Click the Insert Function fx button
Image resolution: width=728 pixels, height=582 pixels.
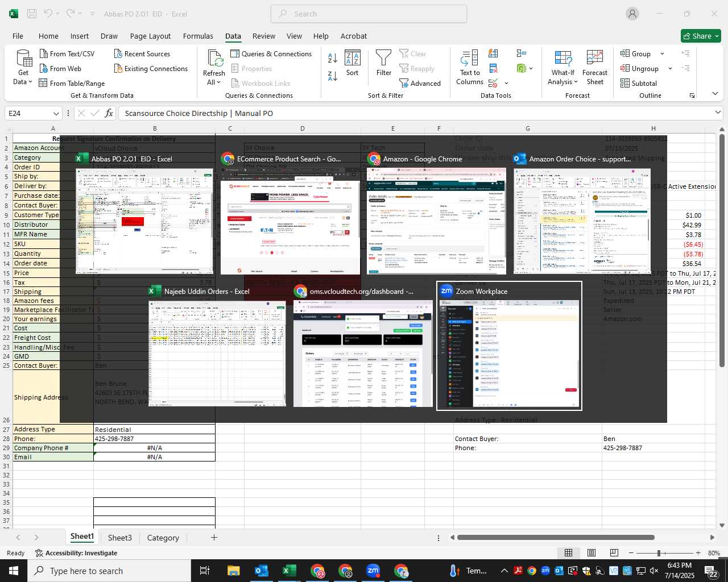[x=109, y=113]
